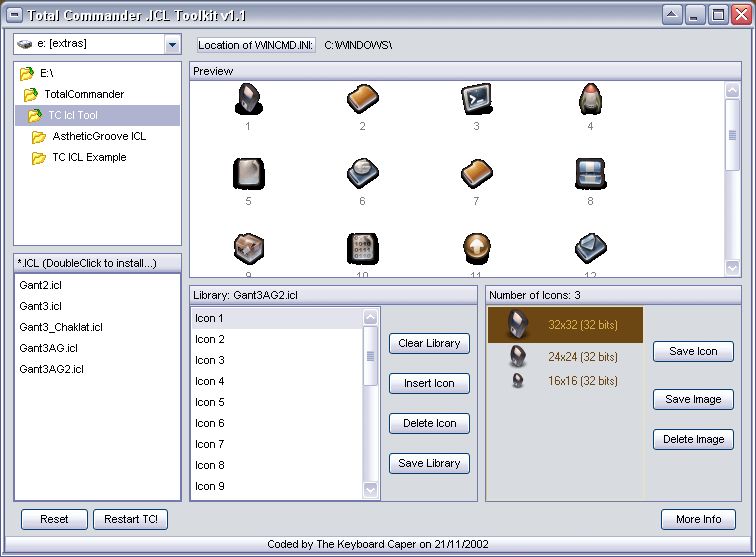Select the 24x24 (32 bits) image
The height and width of the screenshot is (557, 756).
pyautogui.click(x=566, y=357)
